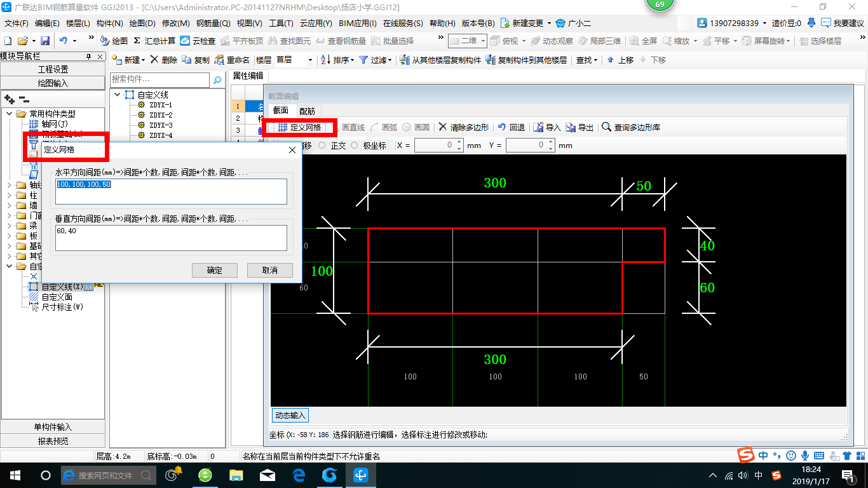Click 删除 delete component
The height and width of the screenshot is (488, 868).
(x=164, y=60)
